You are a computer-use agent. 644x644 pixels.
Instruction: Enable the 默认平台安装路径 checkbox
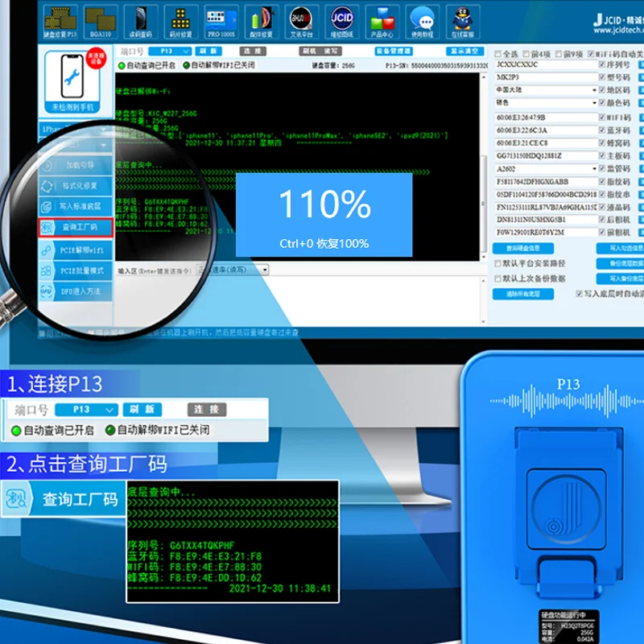pos(497,264)
